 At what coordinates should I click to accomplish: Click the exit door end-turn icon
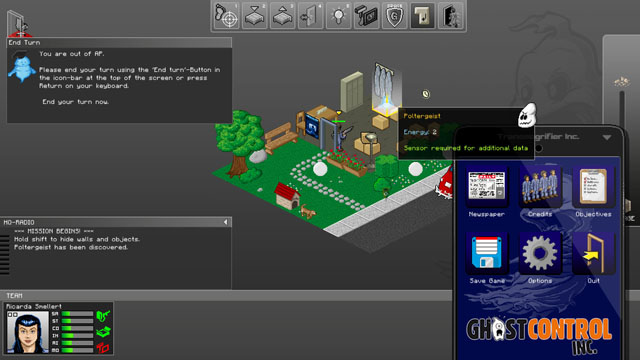[451, 16]
